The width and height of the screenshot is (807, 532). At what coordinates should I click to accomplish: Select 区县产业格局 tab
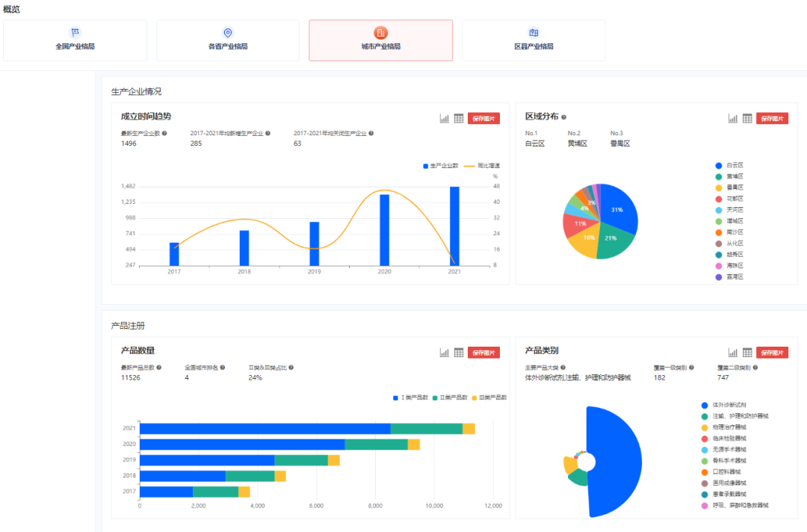click(534, 40)
